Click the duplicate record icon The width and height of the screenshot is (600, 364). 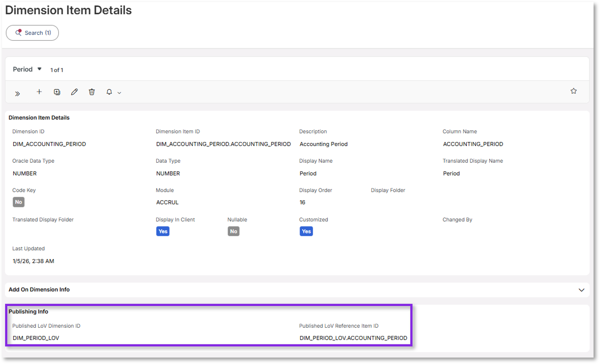[x=57, y=92]
